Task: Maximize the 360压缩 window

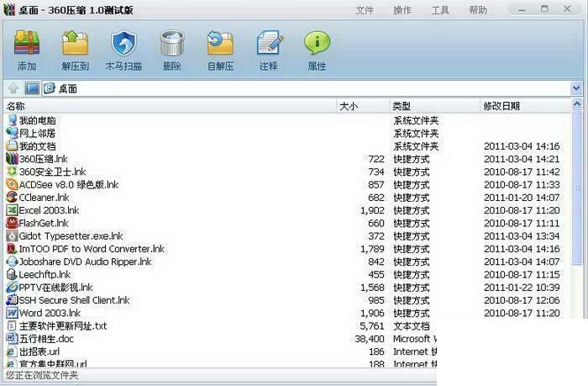Action: (x=544, y=9)
